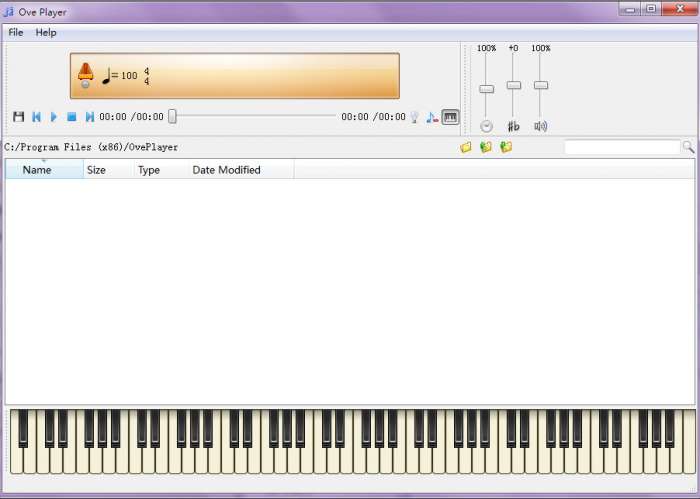Open the File menu

tap(16, 33)
